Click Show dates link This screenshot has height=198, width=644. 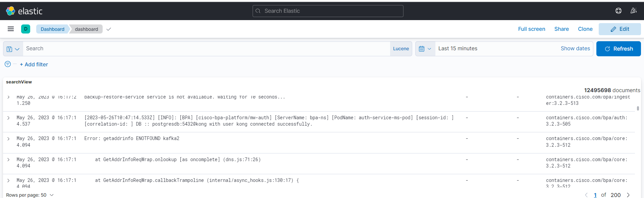[575, 49]
